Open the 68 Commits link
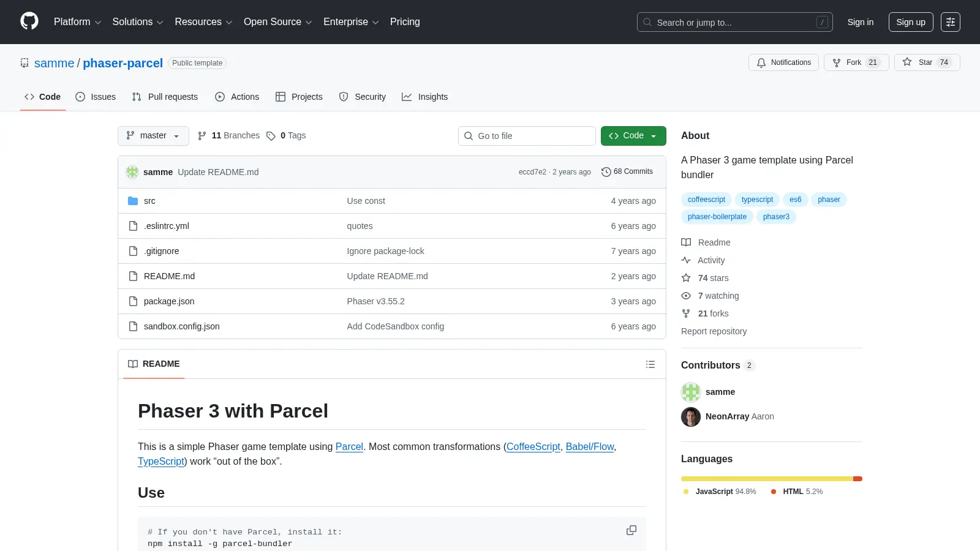Screen dimensions: 980x551 click(x=627, y=172)
